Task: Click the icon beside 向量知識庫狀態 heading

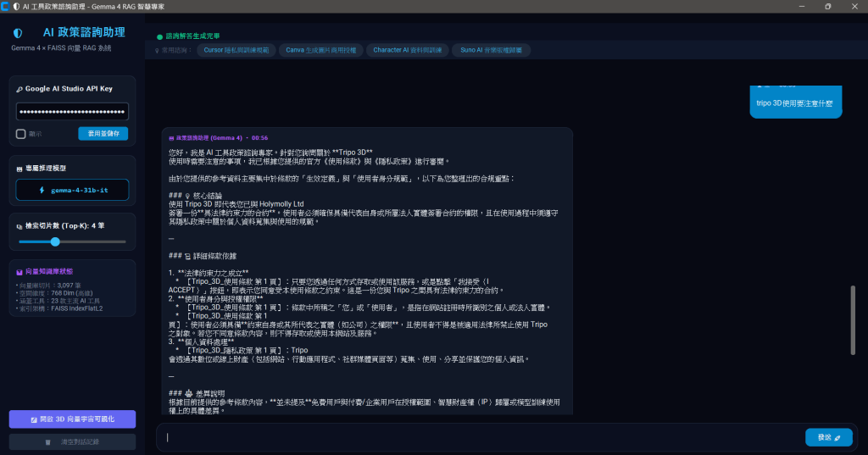Action: pyautogui.click(x=19, y=272)
